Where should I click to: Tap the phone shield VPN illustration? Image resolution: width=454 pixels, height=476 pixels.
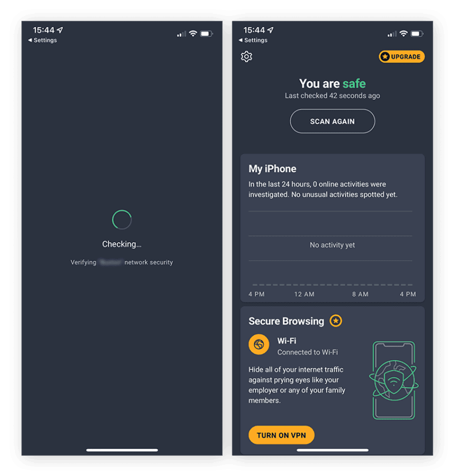click(394, 380)
